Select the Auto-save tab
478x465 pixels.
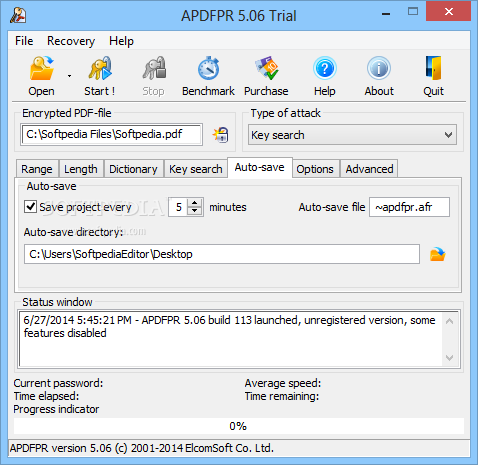[x=260, y=167]
